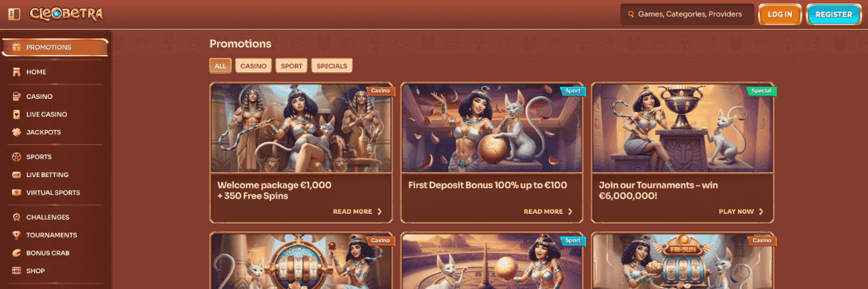Click the Log In button

[780, 14]
